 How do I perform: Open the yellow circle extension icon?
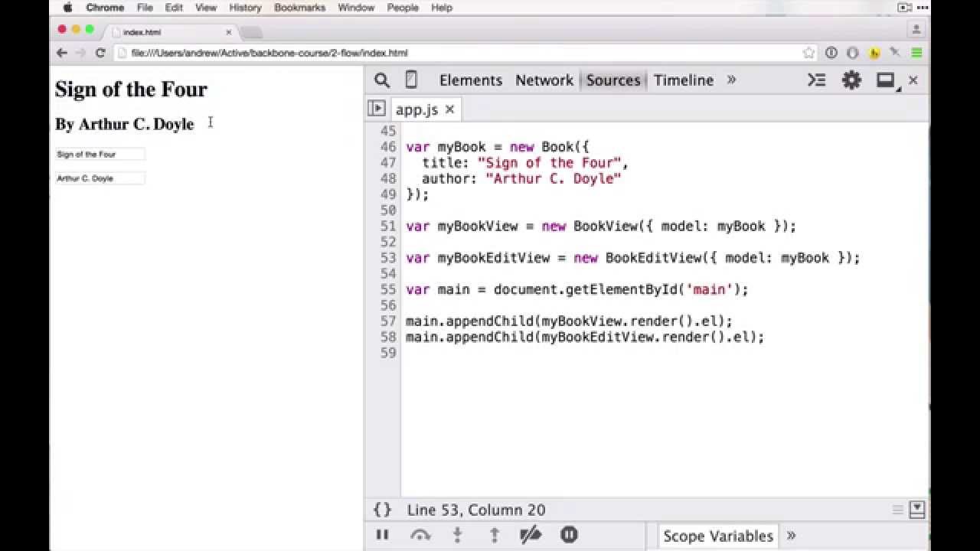point(874,53)
